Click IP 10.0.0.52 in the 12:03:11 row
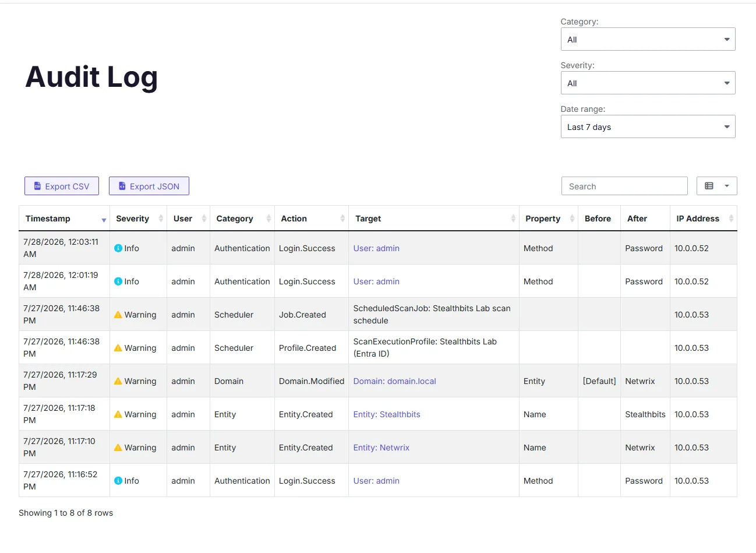Screen dimensions: 756x553 pyautogui.click(x=691, y=248)
